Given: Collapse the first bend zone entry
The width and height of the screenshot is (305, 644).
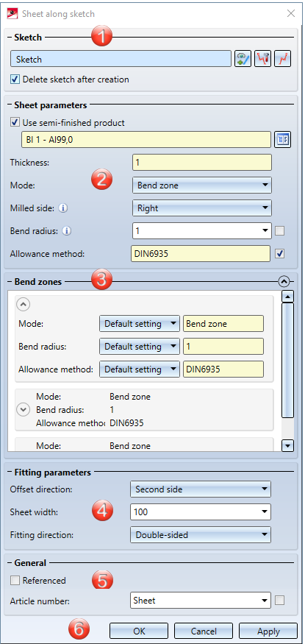Looking at the screenshot, I should coord(23,305).
